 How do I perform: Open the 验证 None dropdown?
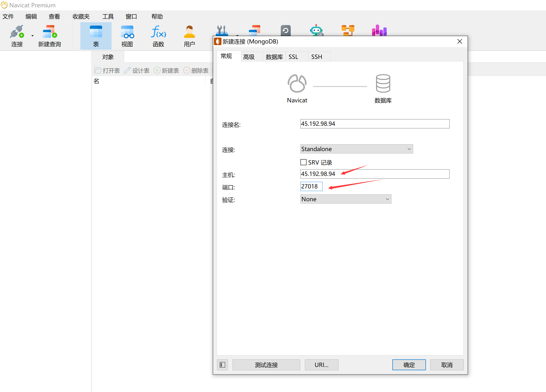[x=346, y=199]
